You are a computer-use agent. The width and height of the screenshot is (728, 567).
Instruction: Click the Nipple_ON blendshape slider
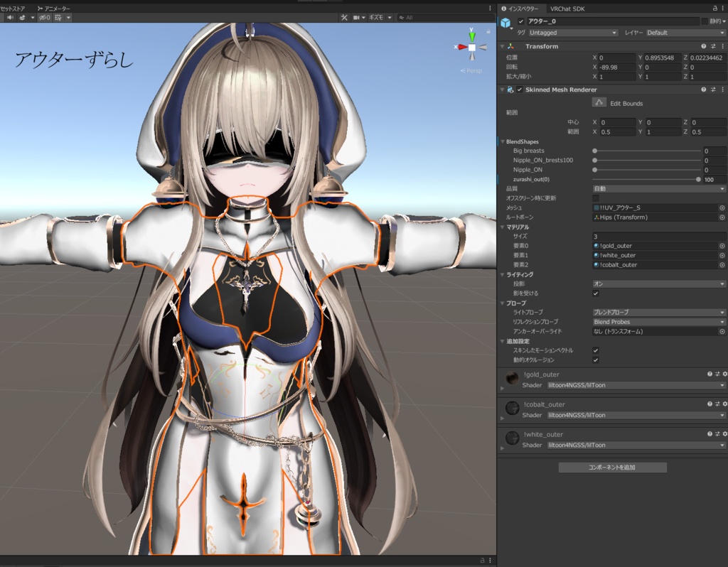point(647,170)
